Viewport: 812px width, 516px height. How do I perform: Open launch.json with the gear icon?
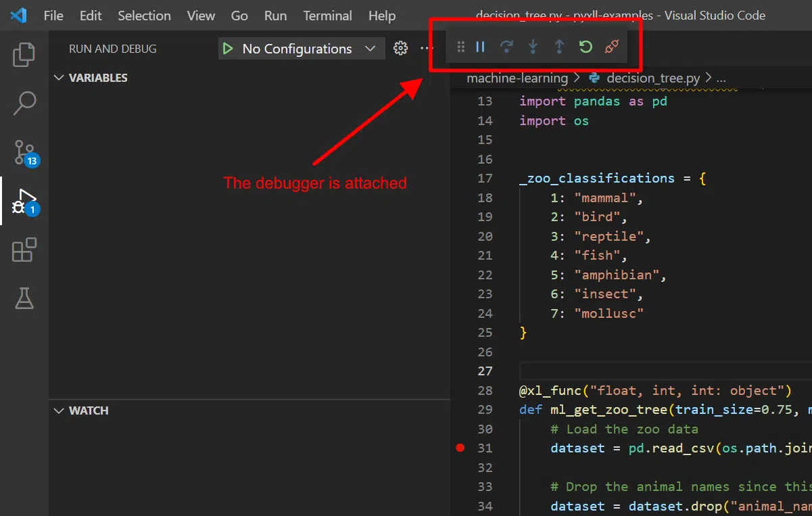click(x=401, y=48)
